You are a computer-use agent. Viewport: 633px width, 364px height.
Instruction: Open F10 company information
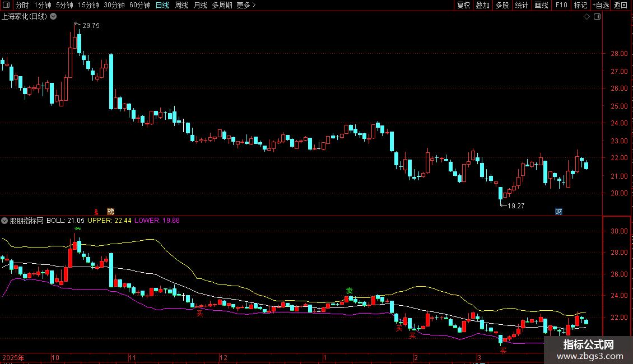[561, 5]
